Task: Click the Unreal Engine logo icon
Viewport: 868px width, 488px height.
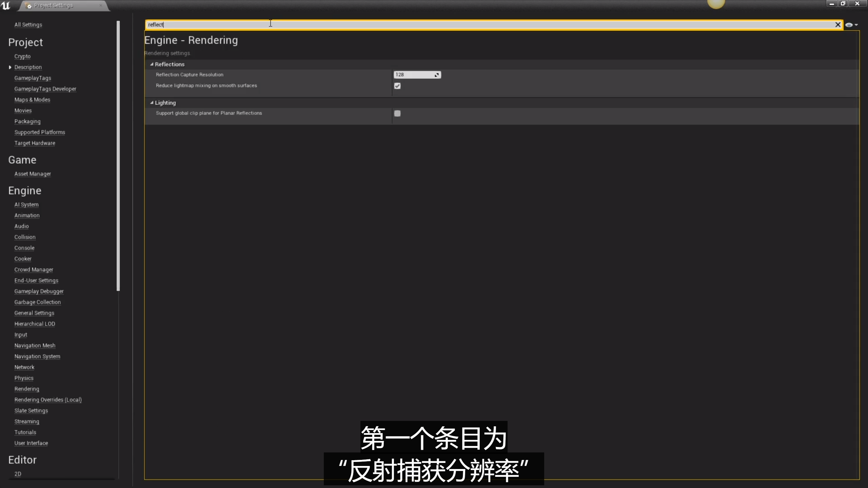Action: click(x=6, y=5)
